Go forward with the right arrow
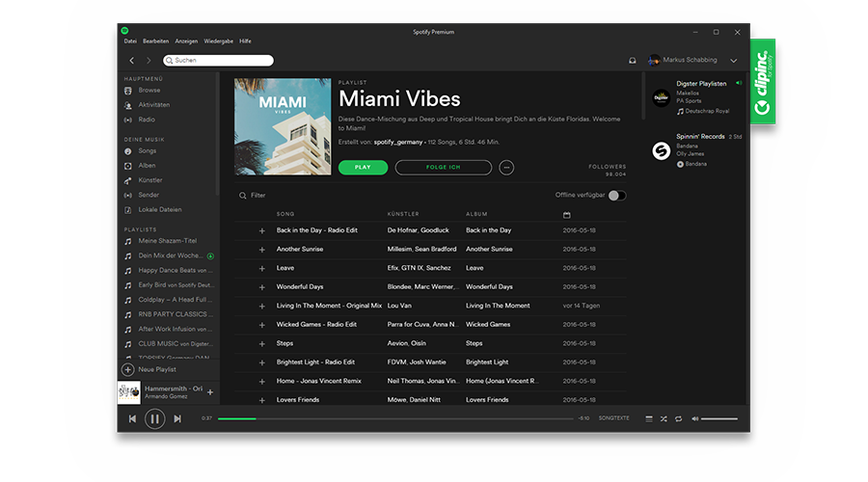 pyautogui.click(x=149, y=61)
